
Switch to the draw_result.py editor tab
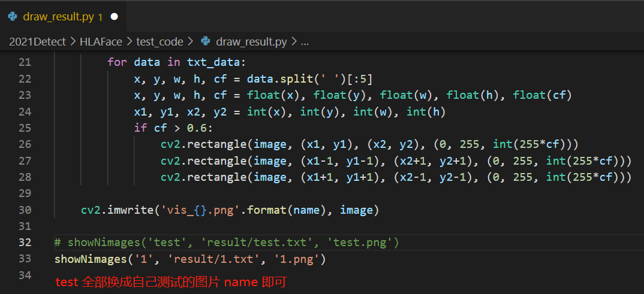58,17
